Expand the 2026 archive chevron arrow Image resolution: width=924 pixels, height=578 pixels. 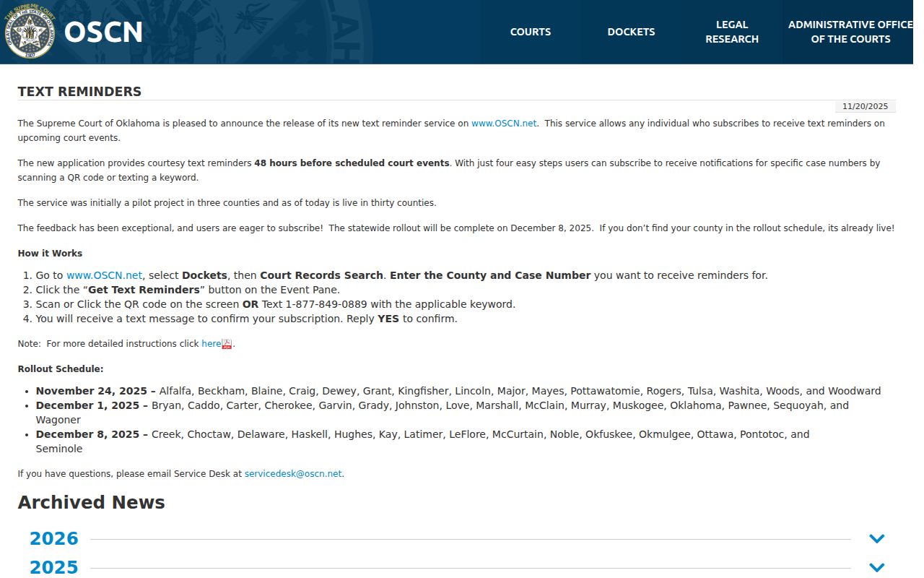click(x=877, y=539)
